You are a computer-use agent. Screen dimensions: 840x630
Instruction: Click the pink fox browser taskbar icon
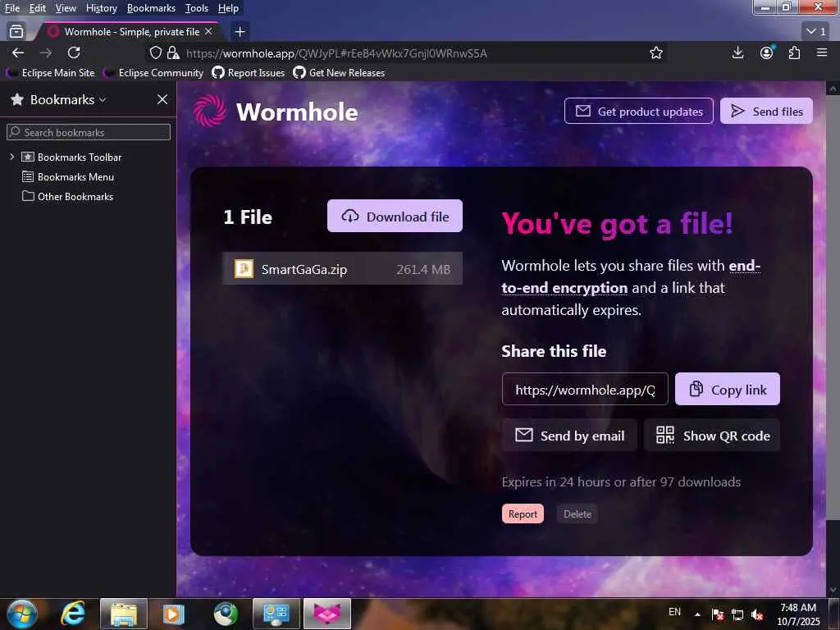[327, 614]
